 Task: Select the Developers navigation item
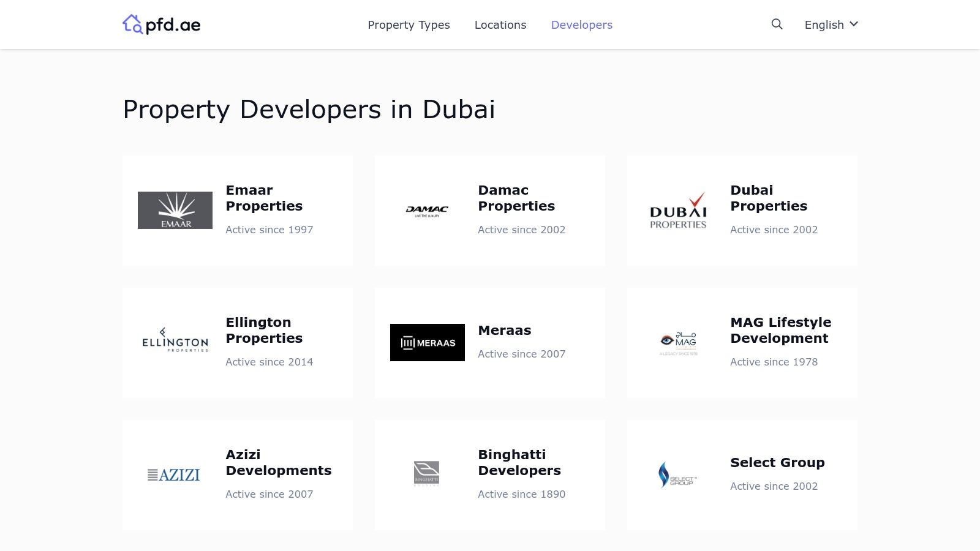click(x=581, y=25)
